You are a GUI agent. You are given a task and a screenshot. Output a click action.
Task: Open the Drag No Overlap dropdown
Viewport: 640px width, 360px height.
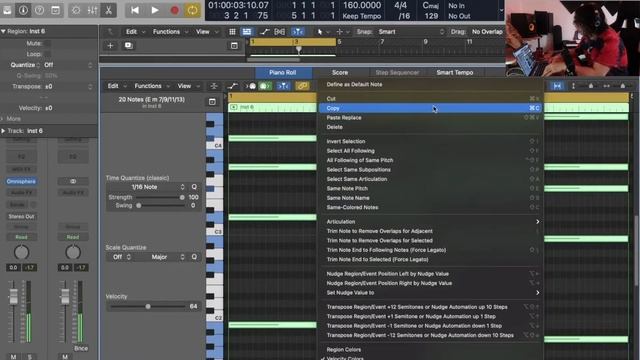487,31
